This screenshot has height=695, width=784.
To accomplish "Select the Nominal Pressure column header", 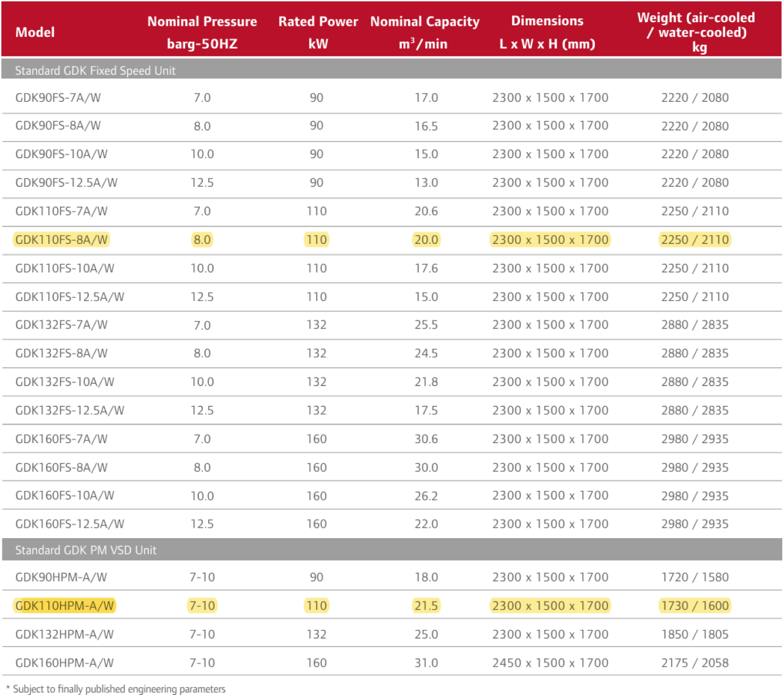I will 202,32.
